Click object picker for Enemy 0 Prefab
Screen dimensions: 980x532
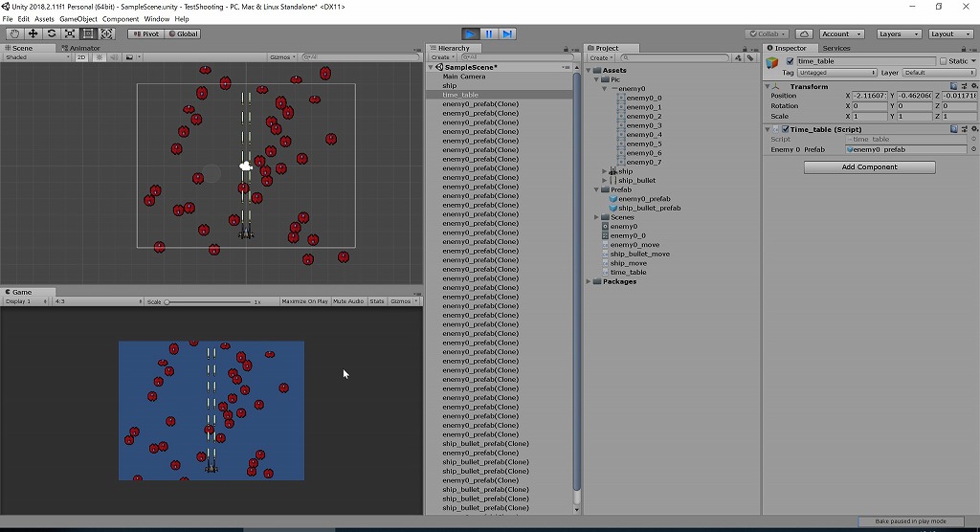click(x=973, y=149)
